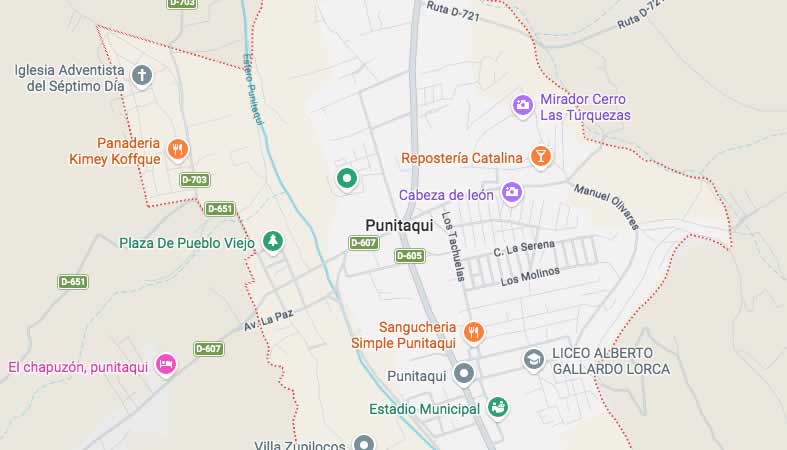Click the unlabeled green circle map pin
Screen dimensions: 787x450
(x=347, y=179)
